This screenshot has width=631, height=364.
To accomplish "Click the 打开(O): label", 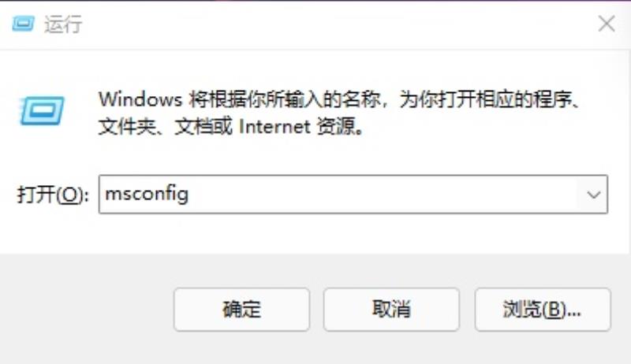I will (x=53, y=195).
